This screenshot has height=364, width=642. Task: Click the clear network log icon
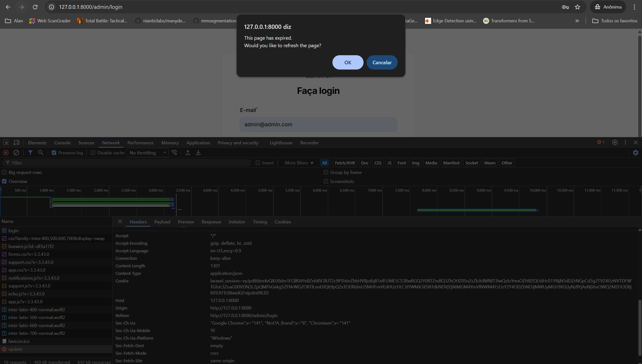tap(16, 153)
